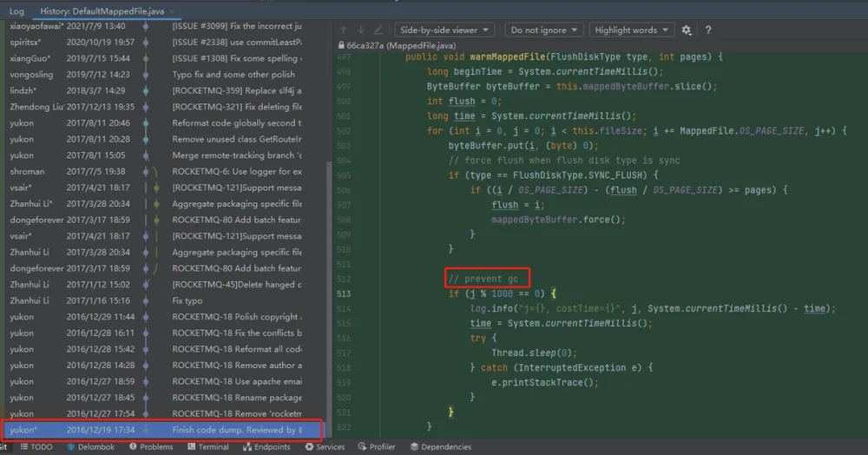Screen dimensions: 868x455
Task: Open the Profiler tool window
Action: point(377,446)
